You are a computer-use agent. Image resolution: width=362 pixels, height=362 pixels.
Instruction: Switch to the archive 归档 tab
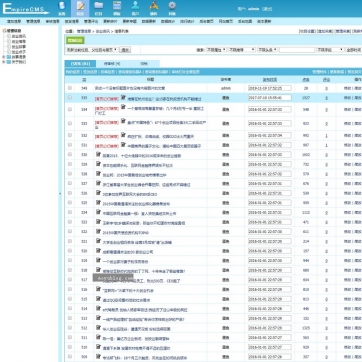click(x=144, y=64)
